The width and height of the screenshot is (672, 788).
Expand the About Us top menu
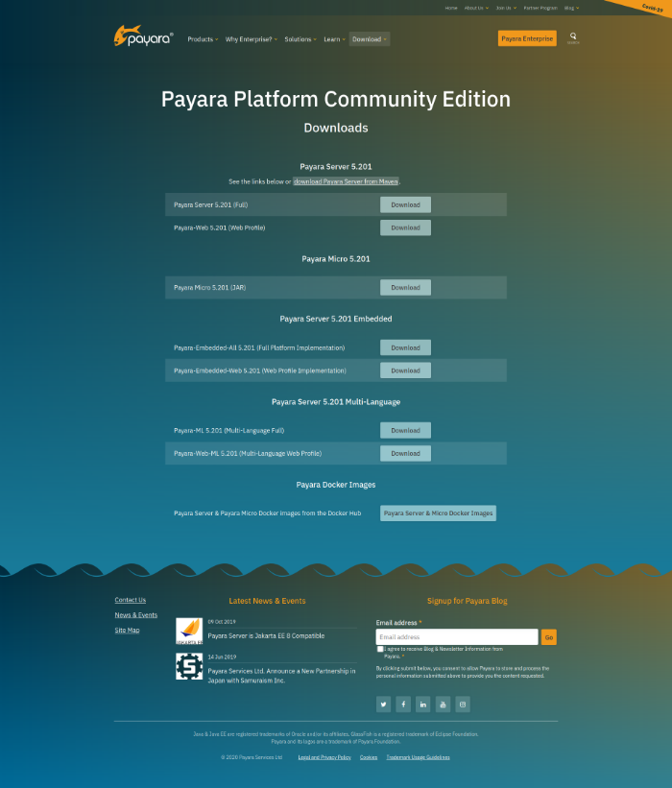coord(476,8)
